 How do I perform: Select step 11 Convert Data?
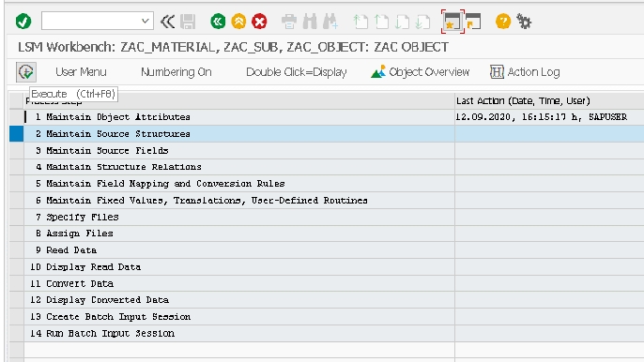(x=239, y=283)
